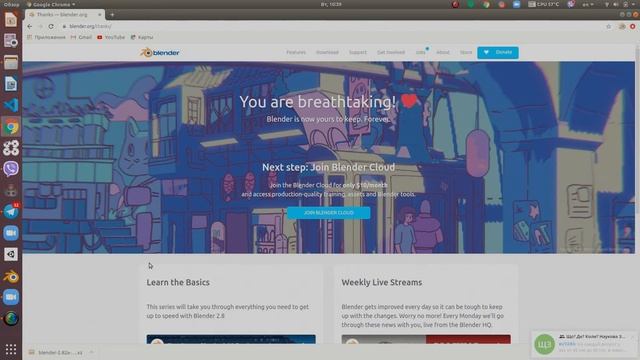Open the LibreOffice Writer dock icon
The image size is (640, 360).
point(11,84)
